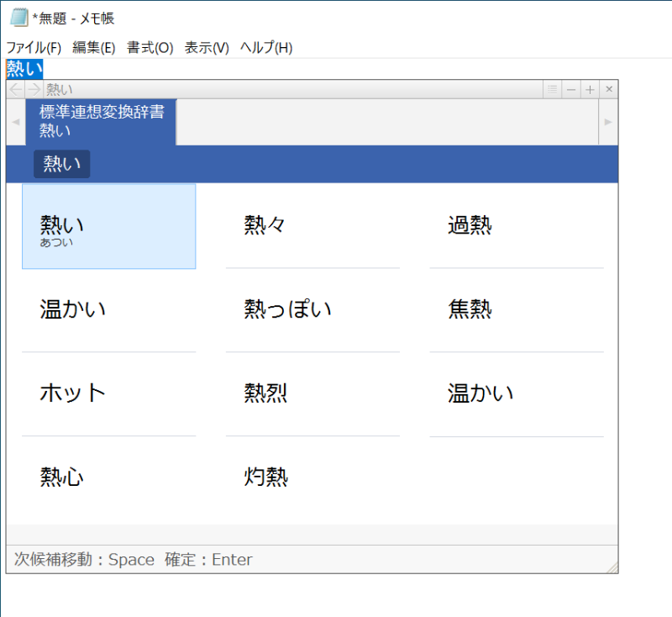Open the ファイル(F) menu
This screenshot has width=672, height=617.
pos(34,48)
